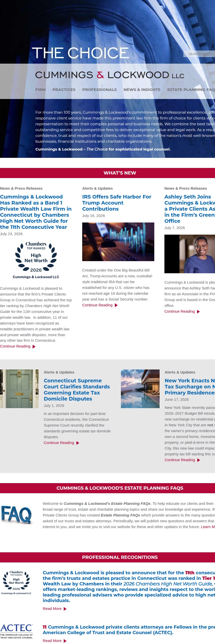
Task: Click arrow icon after Connecticut Supreme Court Continue Reading
Action: [x=78, y=443]
